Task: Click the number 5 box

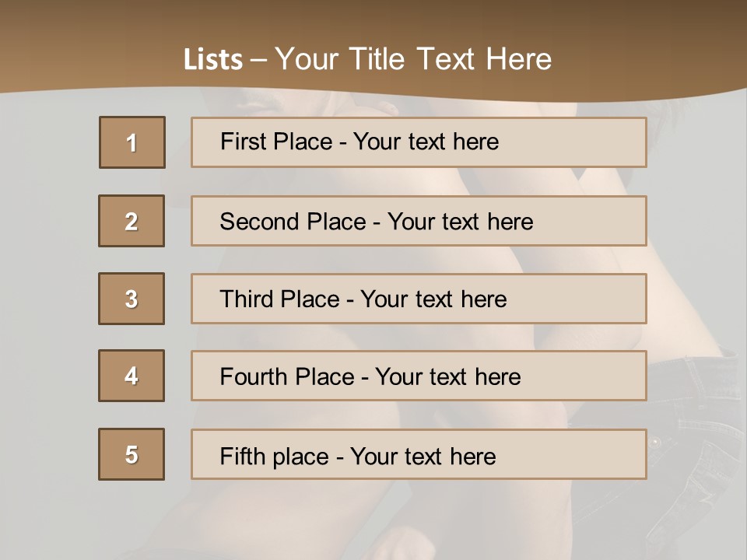Action: 132,454
